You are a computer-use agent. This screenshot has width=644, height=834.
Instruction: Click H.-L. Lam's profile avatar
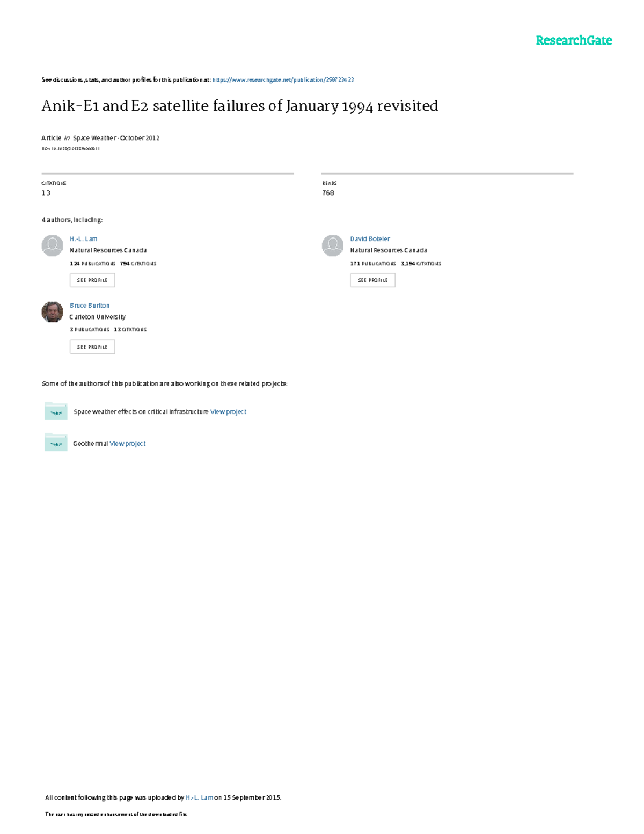click(52, 245)
